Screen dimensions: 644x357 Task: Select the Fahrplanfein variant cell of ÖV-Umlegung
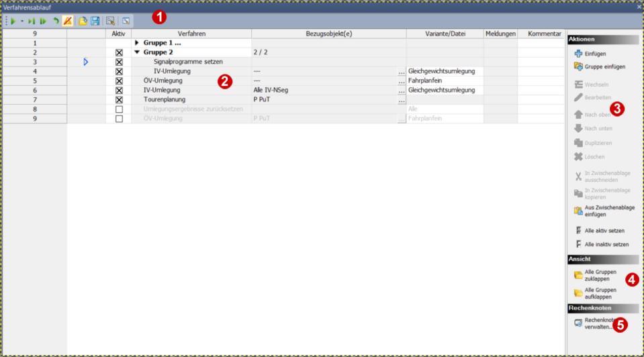[x=444, y=81]
